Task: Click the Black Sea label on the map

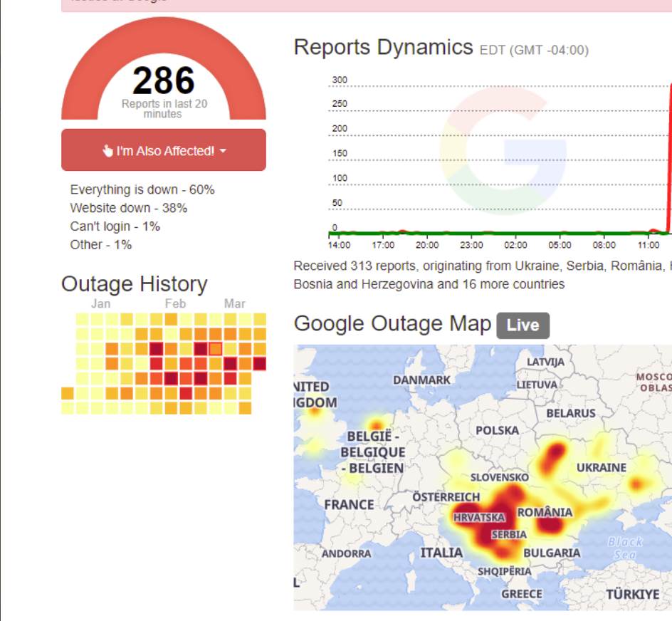Action: click(624, 548)
